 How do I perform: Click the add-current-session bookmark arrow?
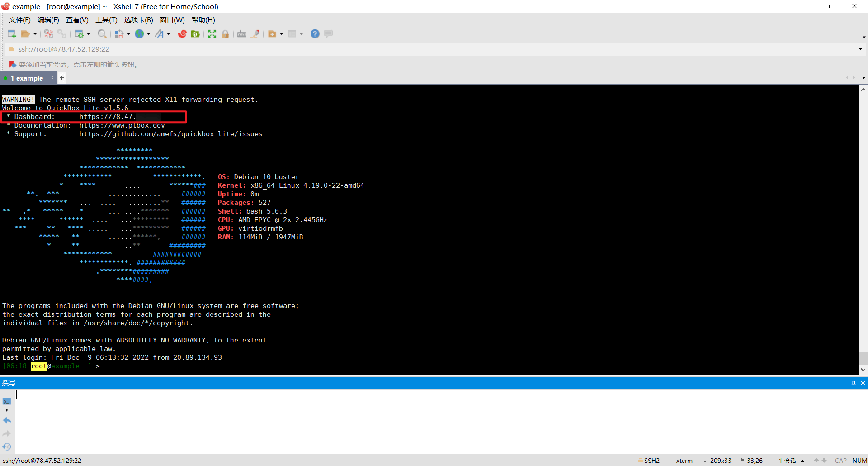[13, 64]
